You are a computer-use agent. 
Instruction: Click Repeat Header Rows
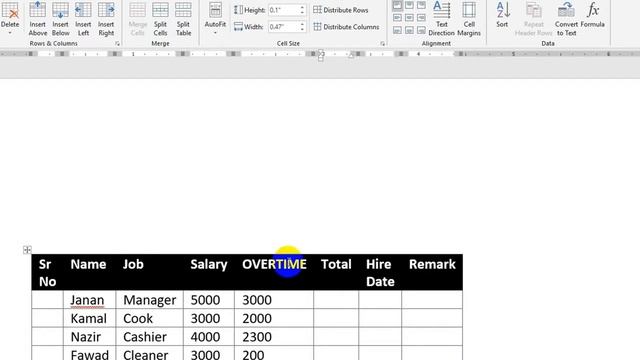click(533, 19)
